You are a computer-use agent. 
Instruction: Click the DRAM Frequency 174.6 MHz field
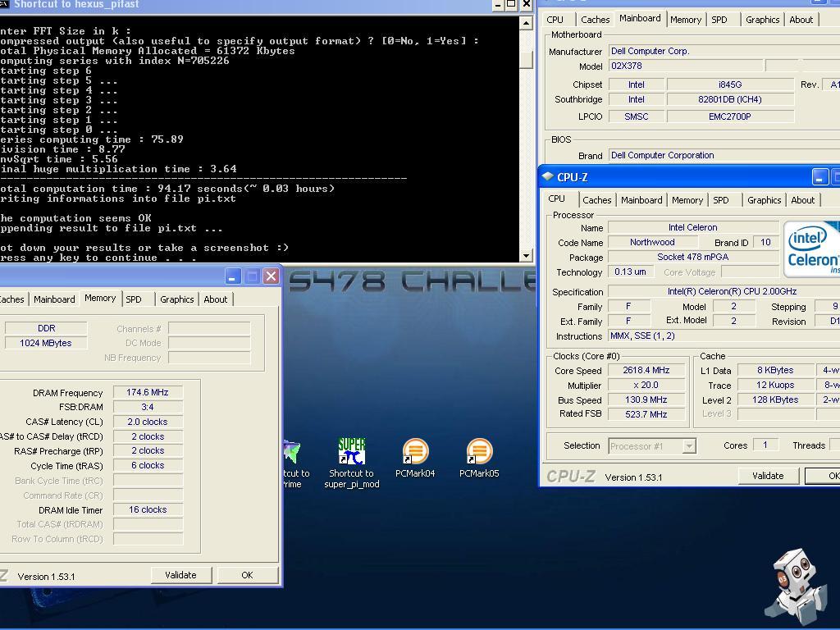(148, 392)
